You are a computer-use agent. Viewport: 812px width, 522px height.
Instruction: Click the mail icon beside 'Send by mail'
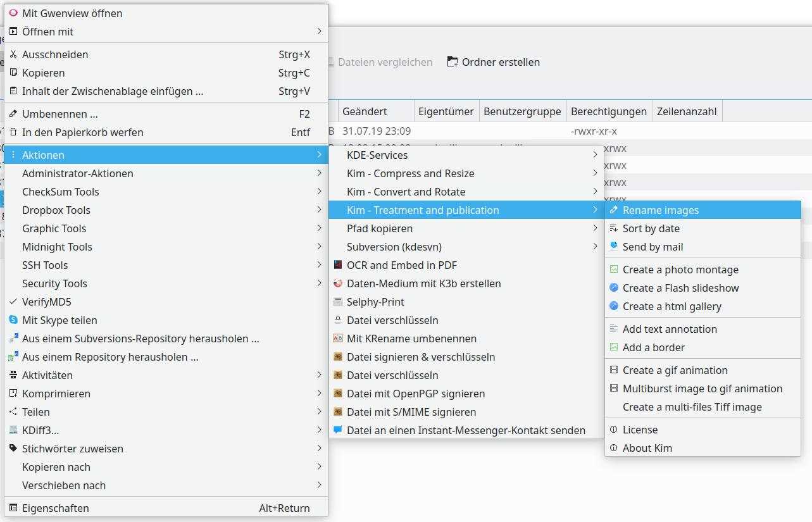(x=613, y=247)
